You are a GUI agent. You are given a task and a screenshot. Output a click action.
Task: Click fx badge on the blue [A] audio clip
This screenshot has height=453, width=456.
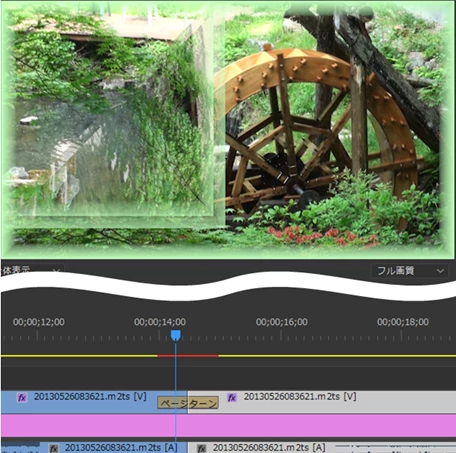click(54, 448)
